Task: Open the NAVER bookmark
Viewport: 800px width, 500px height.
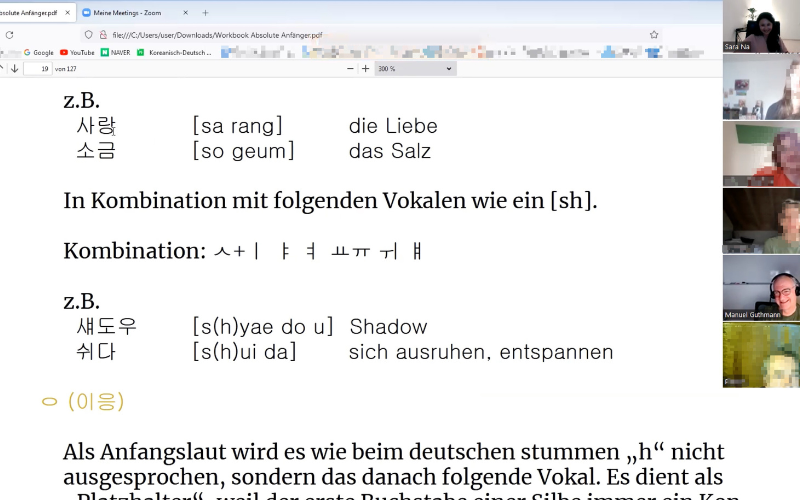Action: click(x=116, y=52)
